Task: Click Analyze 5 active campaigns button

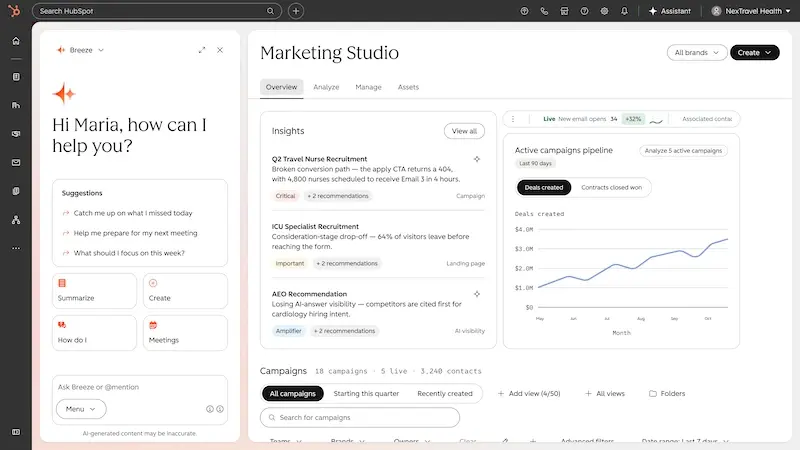Action: pyautogui.click(x=683, y=151)
